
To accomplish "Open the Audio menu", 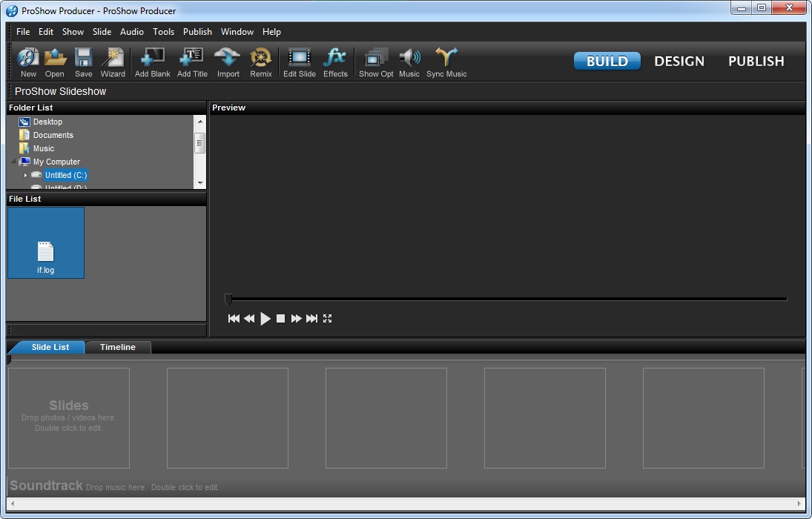I will (x=132, y=32).
